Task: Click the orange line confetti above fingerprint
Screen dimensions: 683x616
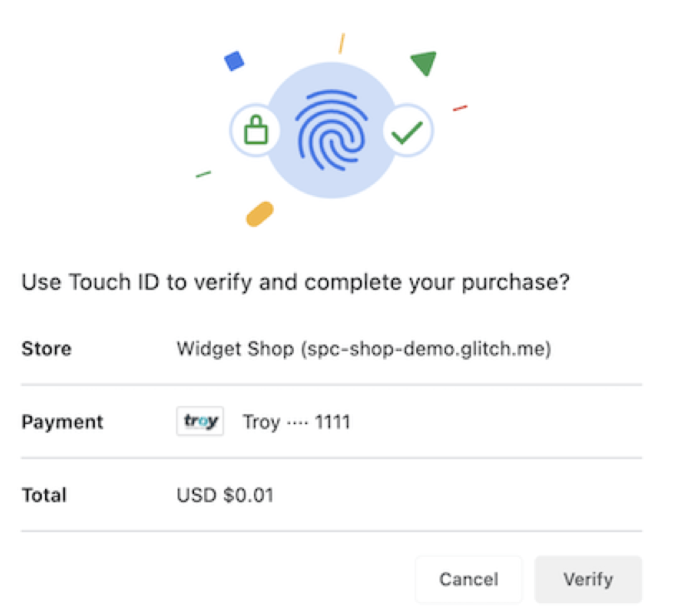Action: click(341, 43)
